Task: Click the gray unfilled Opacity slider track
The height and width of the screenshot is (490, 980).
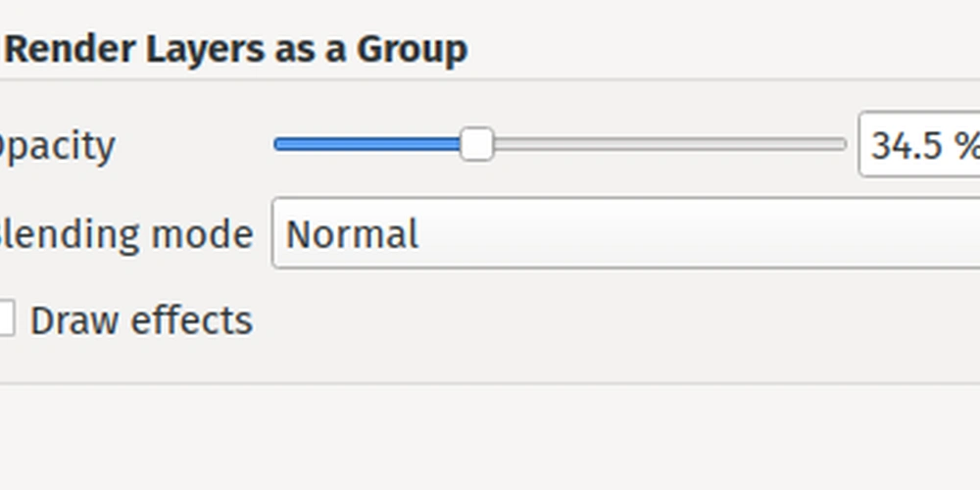Action: click(x=669, y=144)
